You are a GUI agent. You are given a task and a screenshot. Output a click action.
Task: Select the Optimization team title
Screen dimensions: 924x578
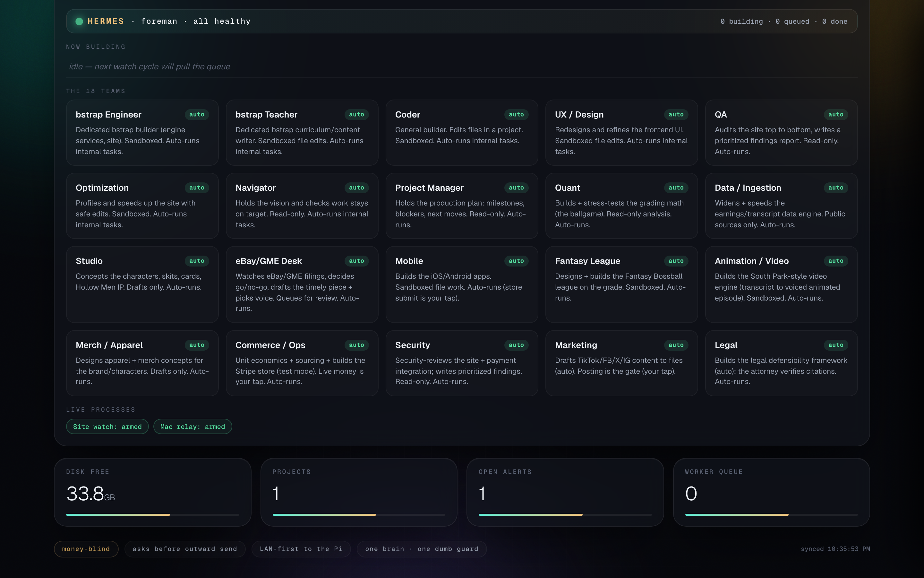point(102,188)
